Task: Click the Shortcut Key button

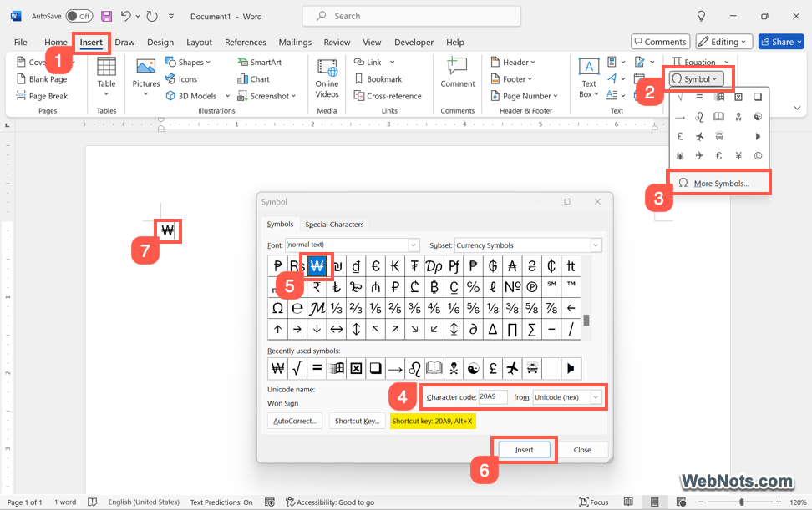Action: [x=357, y=421]
